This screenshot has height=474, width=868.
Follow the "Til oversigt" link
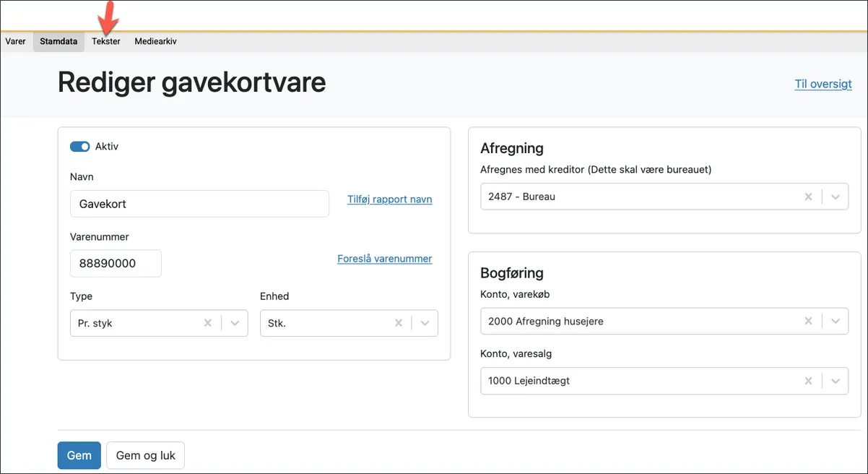tap(823, 83)
